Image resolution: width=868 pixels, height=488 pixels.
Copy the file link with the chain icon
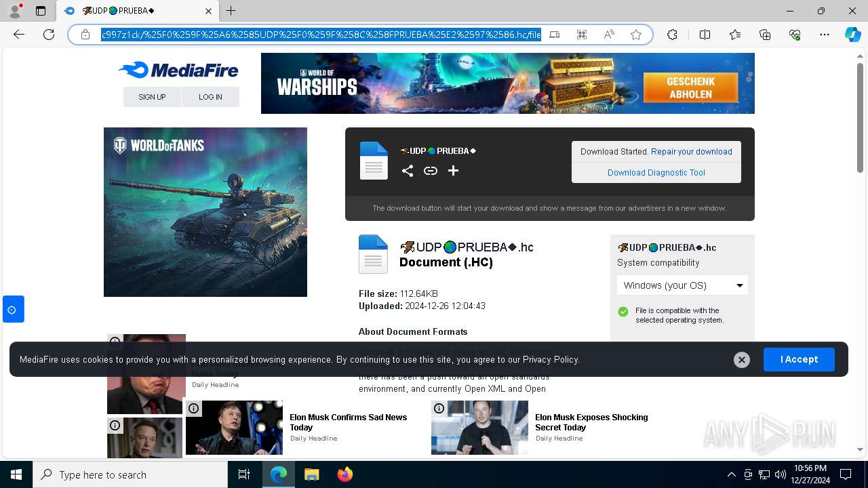pyautogui.click(x=431, y=171)
